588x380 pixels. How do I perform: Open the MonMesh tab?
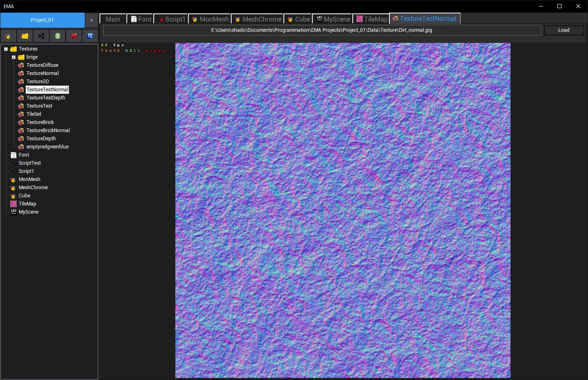210,19
